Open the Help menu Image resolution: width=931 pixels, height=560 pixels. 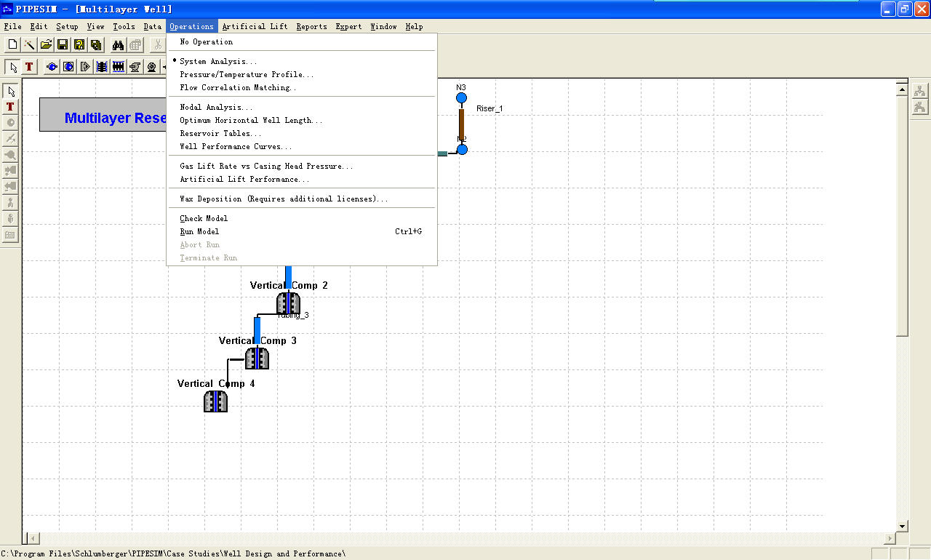tap(414, 27)
